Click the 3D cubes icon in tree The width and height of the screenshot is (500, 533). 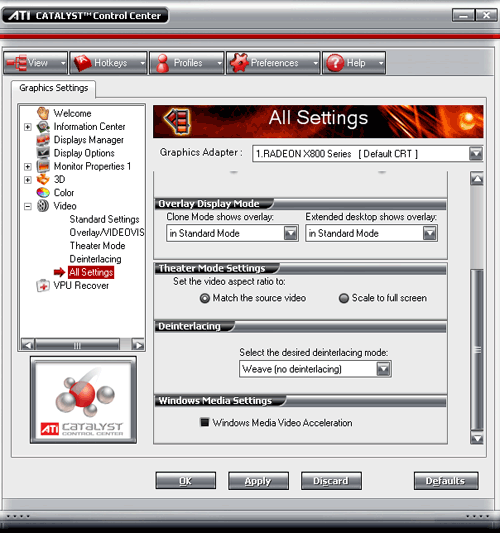43,179
